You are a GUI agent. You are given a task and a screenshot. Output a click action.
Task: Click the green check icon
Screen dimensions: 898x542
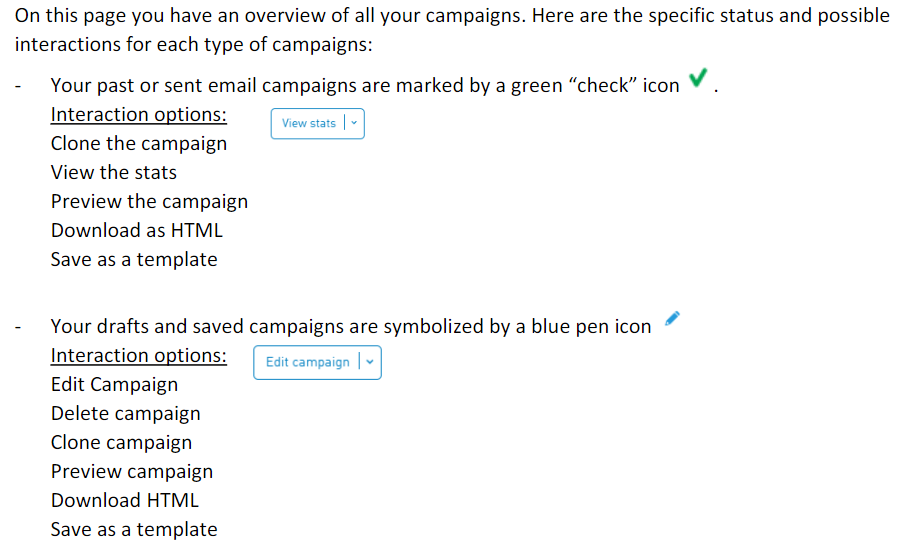pyautogui.click(x=698, y=77)
